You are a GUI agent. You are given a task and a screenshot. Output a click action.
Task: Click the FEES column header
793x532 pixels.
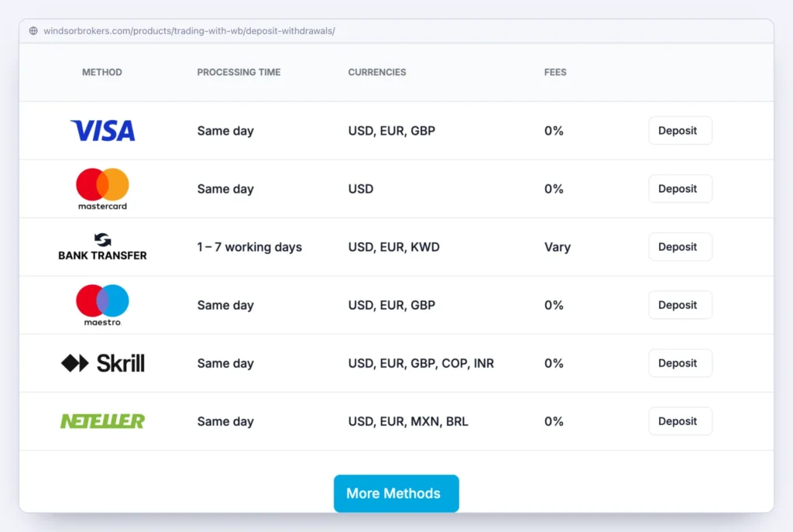coord(555,72)
